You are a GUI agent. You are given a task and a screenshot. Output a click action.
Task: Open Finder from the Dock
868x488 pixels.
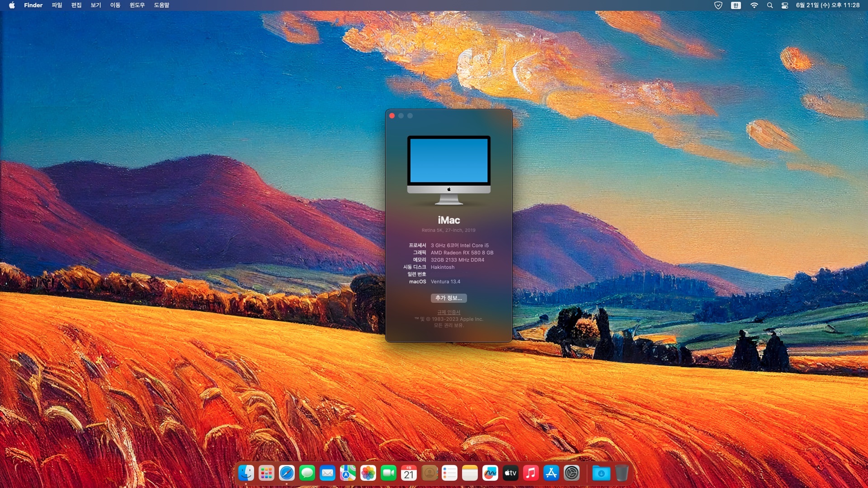246,473
